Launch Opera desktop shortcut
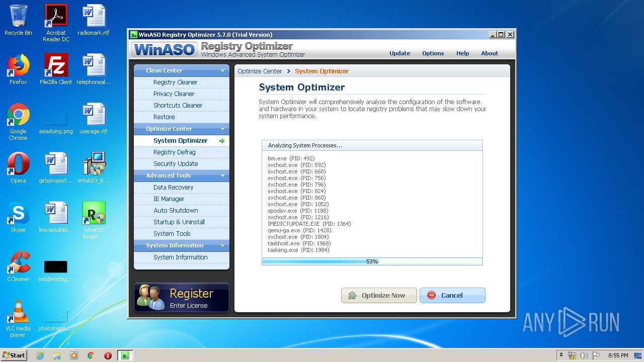Viewport: 644px width, 362px height. pyautogui.click(x=18, y=168)
